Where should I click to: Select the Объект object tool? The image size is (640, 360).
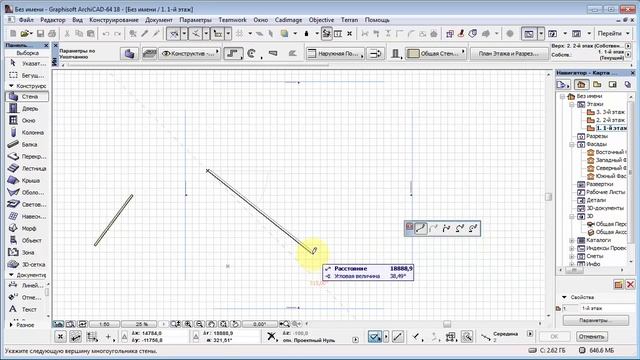coord(27,240)
